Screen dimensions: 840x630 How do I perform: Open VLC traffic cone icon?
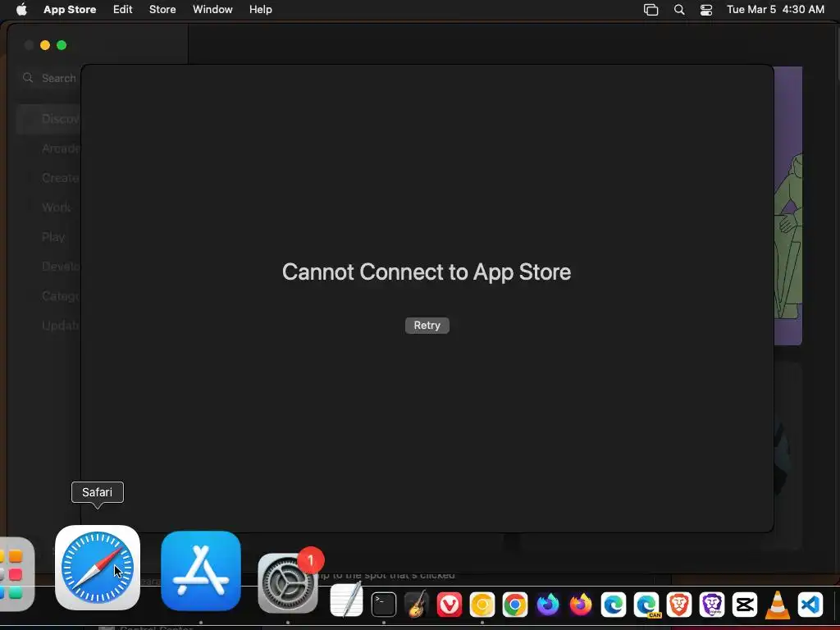click(778, 605)
